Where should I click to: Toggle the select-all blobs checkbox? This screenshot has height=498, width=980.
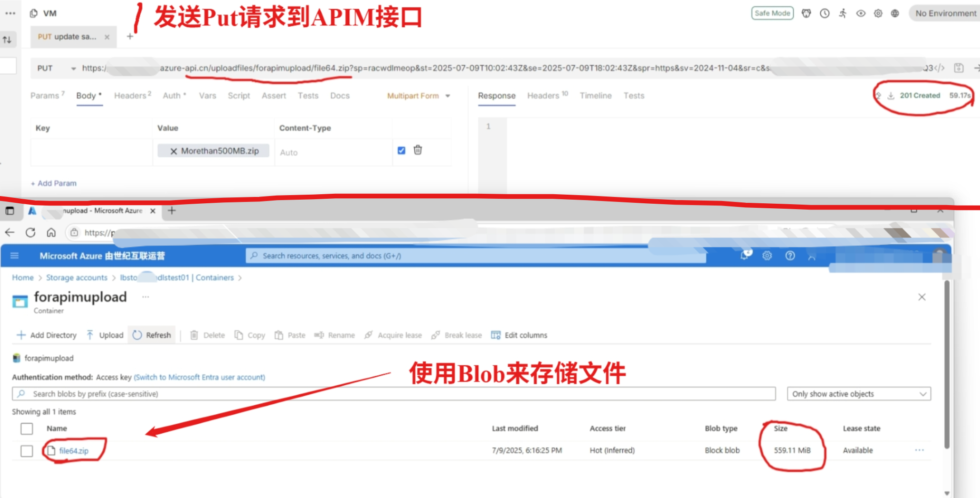coord(27,428)
